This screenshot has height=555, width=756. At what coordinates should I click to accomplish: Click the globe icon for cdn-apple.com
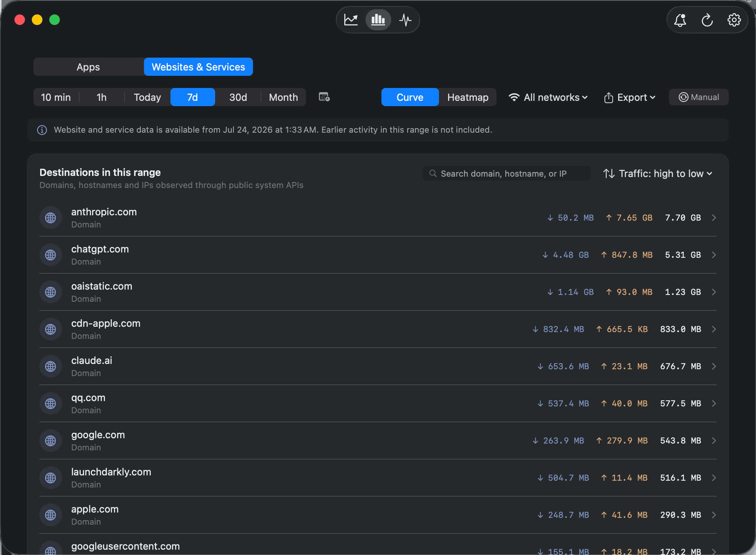pos(51,329)
